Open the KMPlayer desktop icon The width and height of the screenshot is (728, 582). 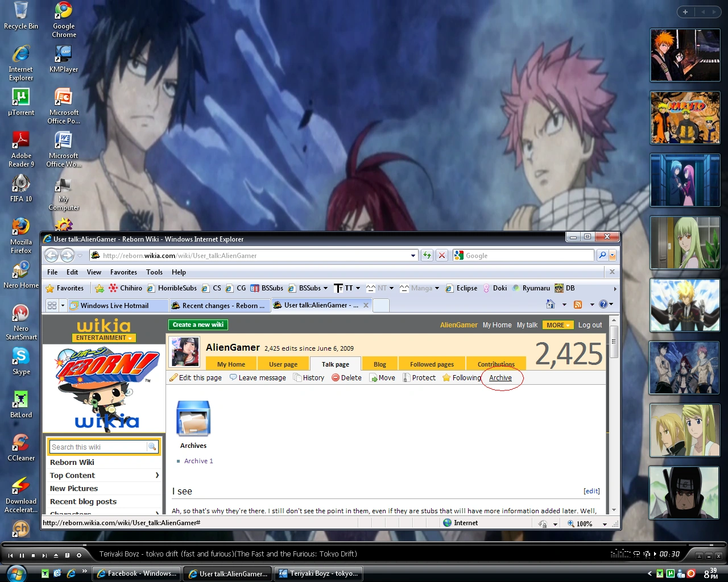pos(64,59)
